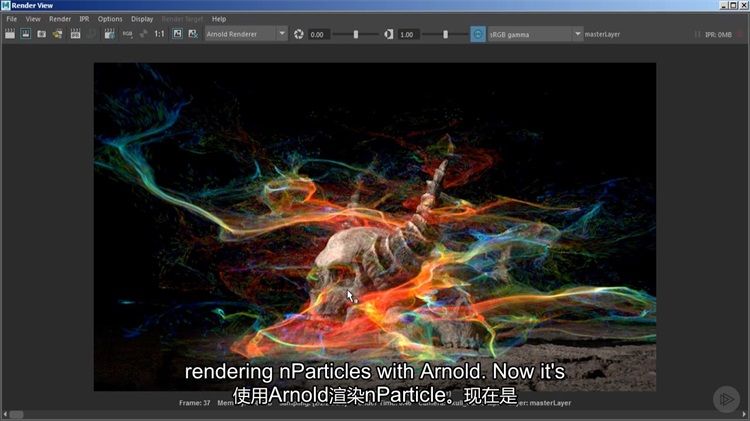
Task: Click the horizontal scrollbar thumb at bottom
Action: (16, 414)
